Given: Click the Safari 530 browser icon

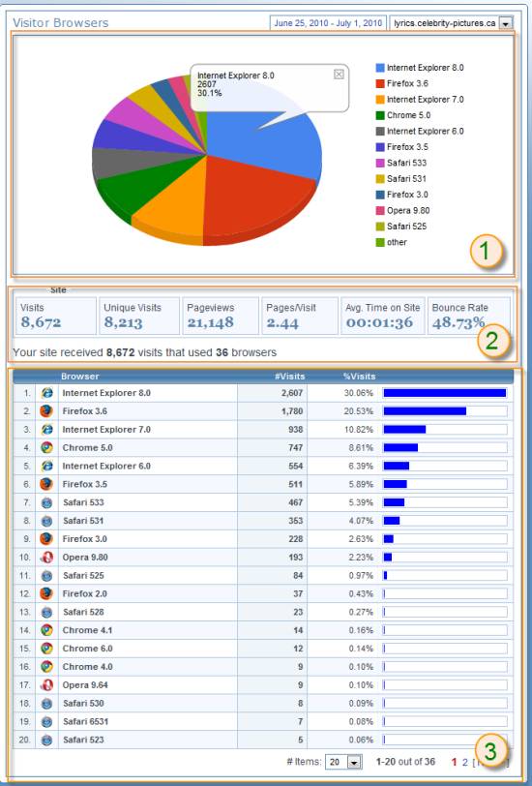Looking at the screenshot, I should [x=46, y=704].
